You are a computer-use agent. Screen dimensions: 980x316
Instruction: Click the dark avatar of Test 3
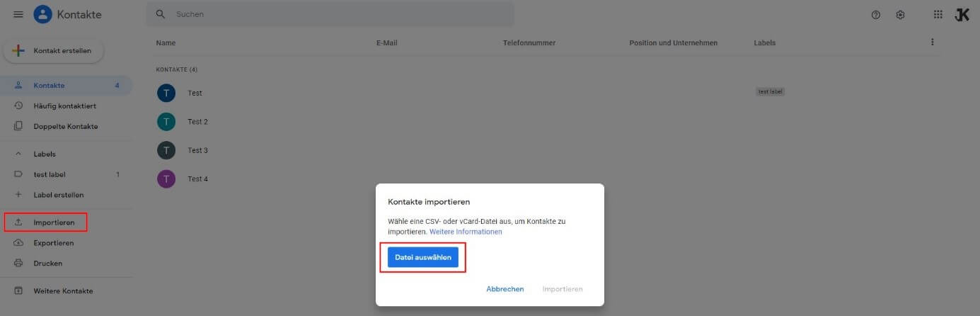coord(166,150)
